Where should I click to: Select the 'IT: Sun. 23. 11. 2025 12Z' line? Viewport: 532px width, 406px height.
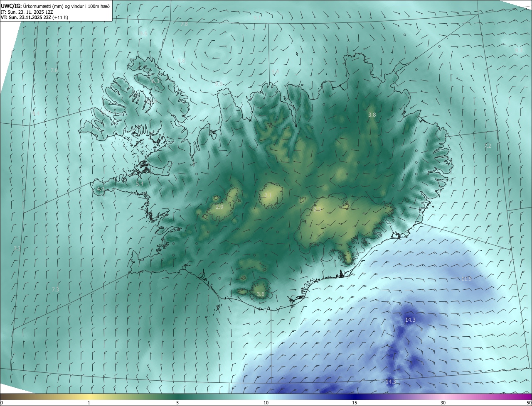pyautogui.click(x=27, y=12)
